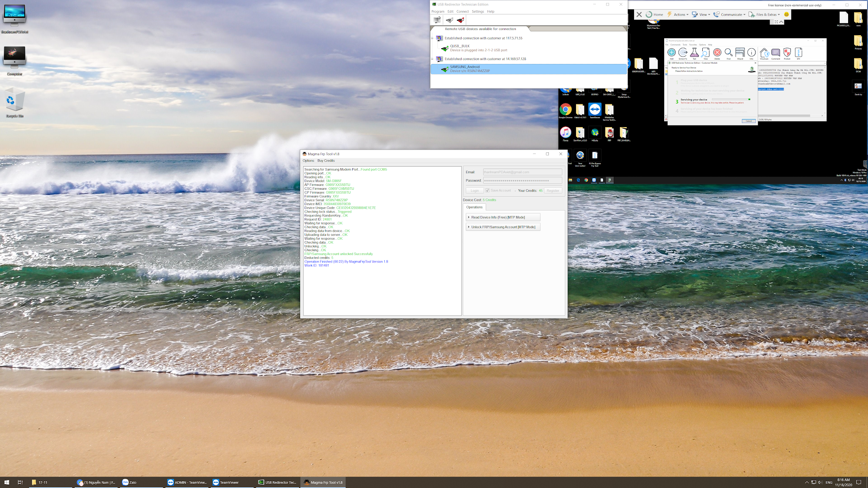This screenshot has height=488, width=868.
Task: Click WinRAR VirusScan icon
Action: [764, 53]
